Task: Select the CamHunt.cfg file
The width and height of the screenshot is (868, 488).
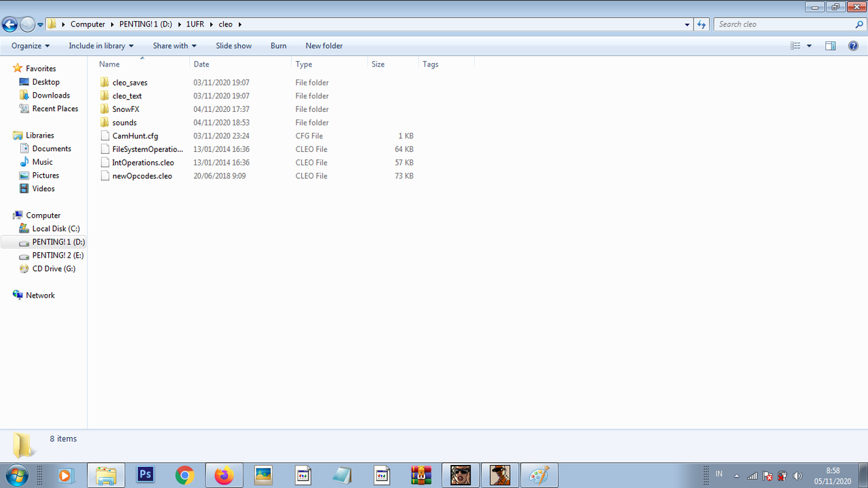Action: (135, 136)
